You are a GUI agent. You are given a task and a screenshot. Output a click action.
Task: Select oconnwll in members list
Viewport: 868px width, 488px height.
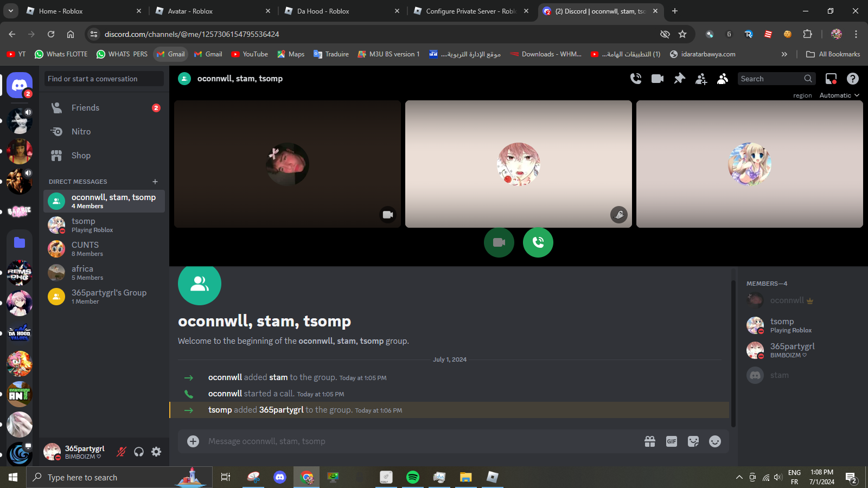tap(802, 300)
